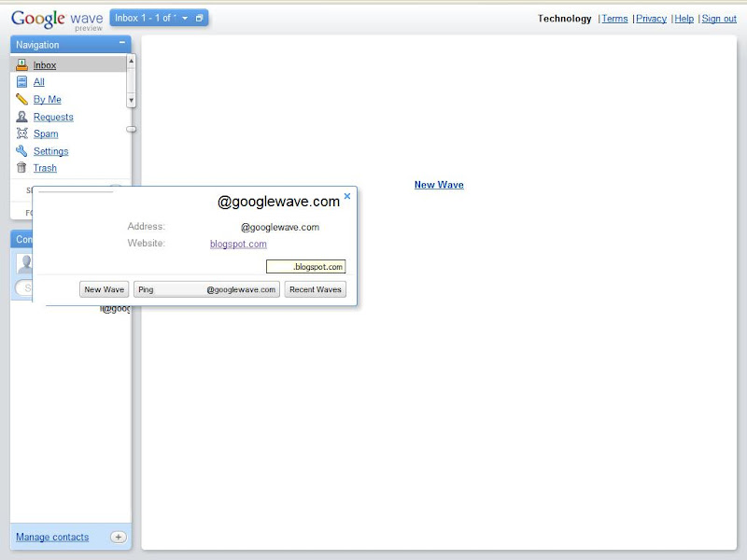
Task: Open the Trash folder link
Action: tap(45, 168)
